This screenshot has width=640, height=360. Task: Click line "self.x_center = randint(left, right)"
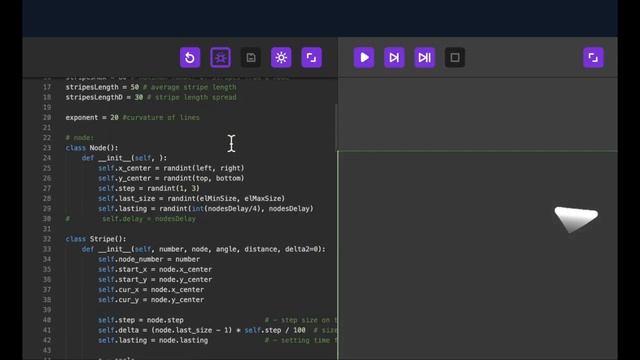coord(171,168)
